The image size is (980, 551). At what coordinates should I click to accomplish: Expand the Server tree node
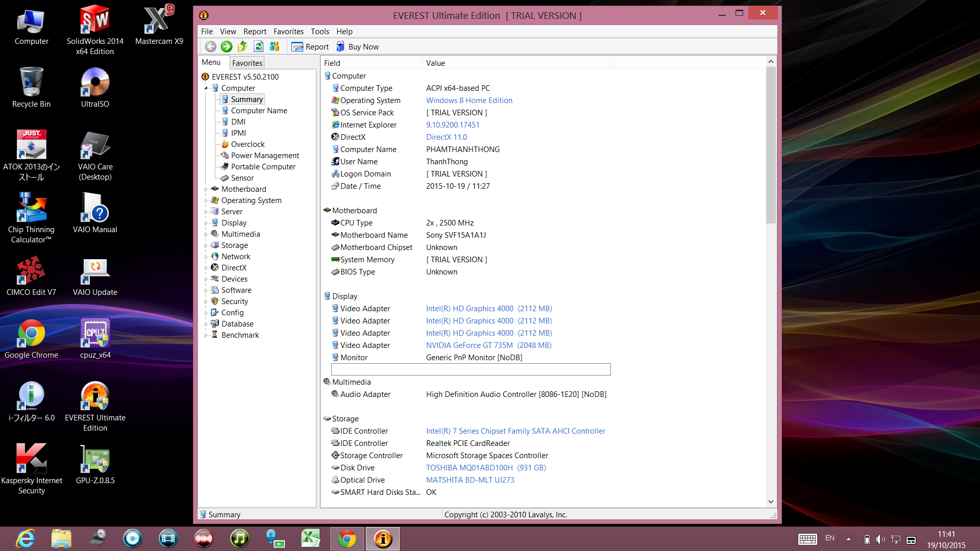(206, 212)
